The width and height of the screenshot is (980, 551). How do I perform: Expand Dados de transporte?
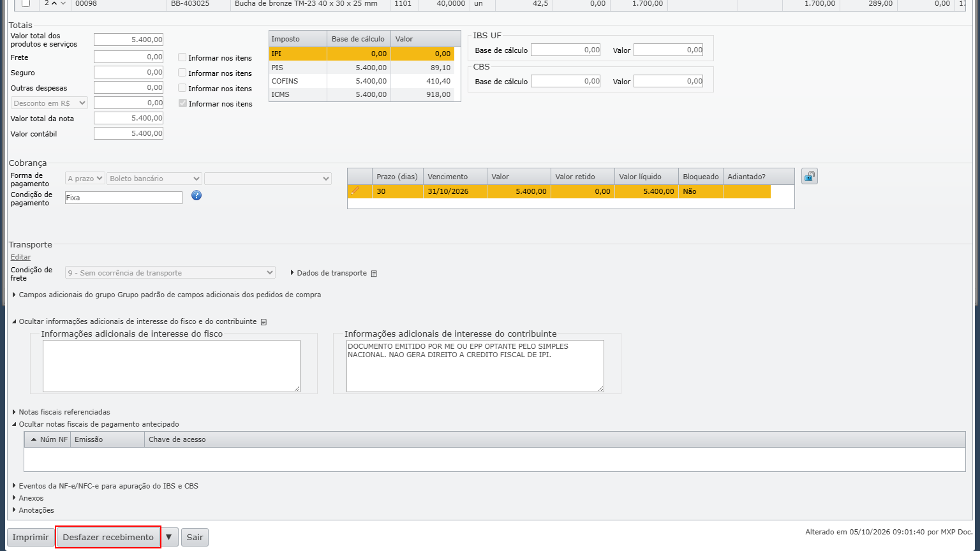click(329, 273)
